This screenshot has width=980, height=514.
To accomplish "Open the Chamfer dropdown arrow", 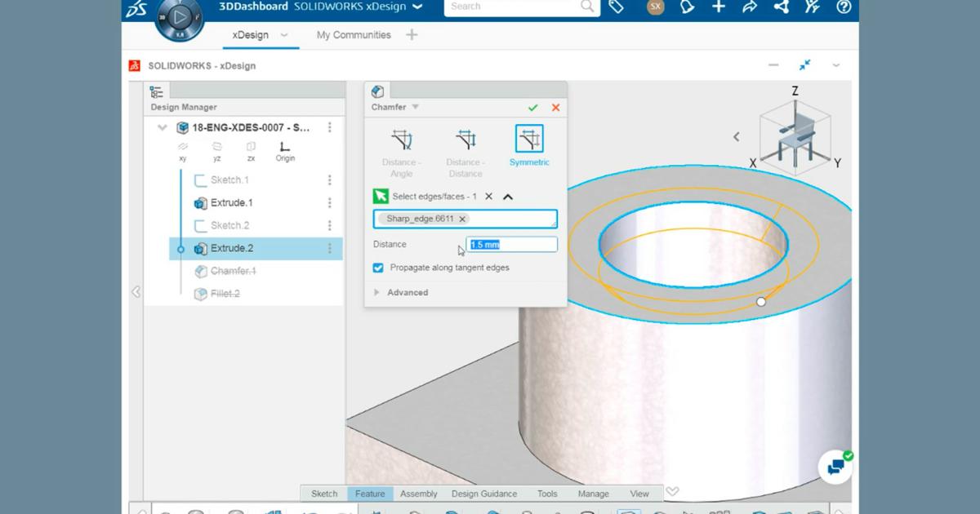I will [x=415, y=107].
